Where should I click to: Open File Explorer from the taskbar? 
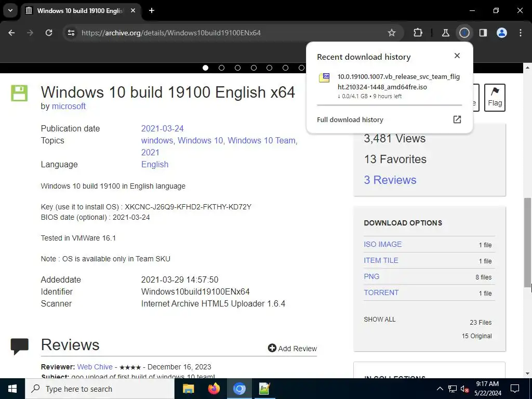click(x=188, y=389)
